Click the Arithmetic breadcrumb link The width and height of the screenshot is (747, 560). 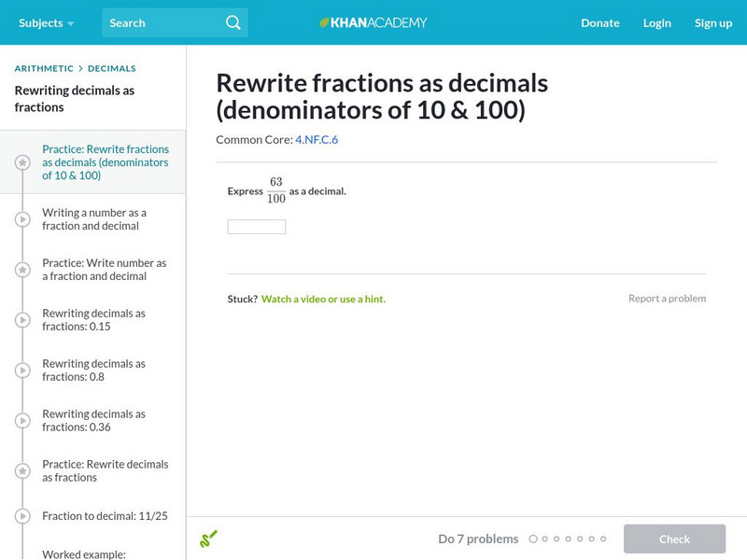(x=44, y=68)
